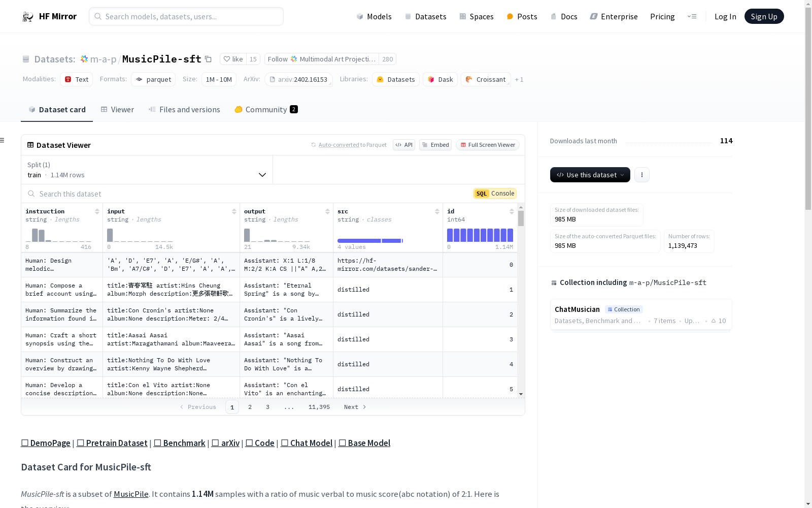Open the Benchmark link
Screen dimensions: 812x508
click(180, 443)
